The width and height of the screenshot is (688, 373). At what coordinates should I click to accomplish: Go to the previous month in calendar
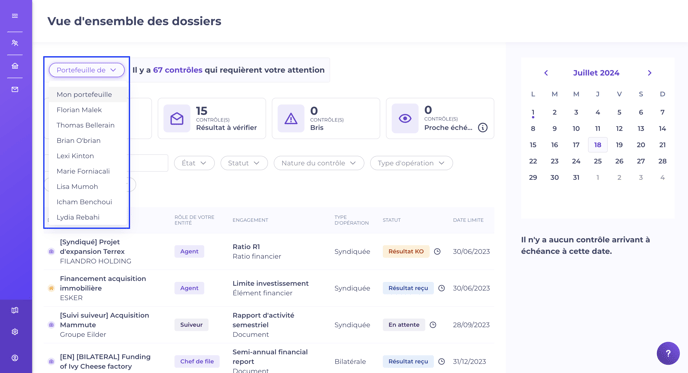546,73
